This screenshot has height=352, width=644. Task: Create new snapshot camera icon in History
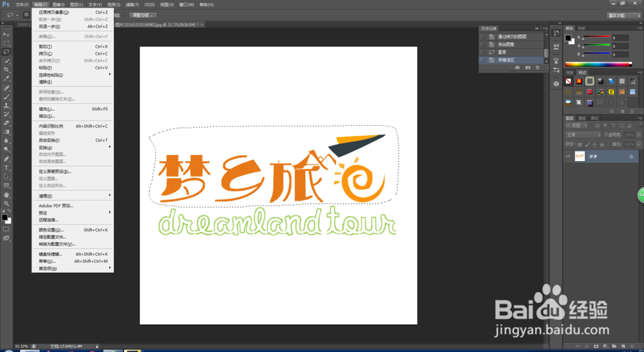tap(528, 68)
